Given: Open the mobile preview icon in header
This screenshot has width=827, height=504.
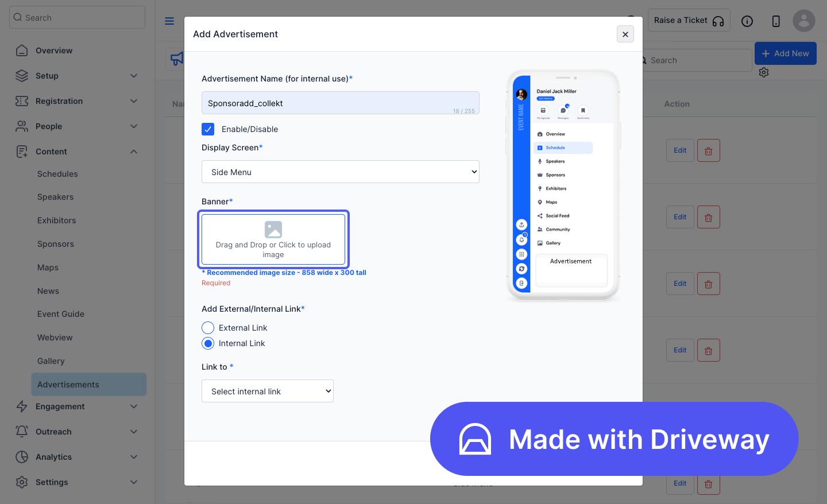Looking at the screenshot, I should click(776, 21).
